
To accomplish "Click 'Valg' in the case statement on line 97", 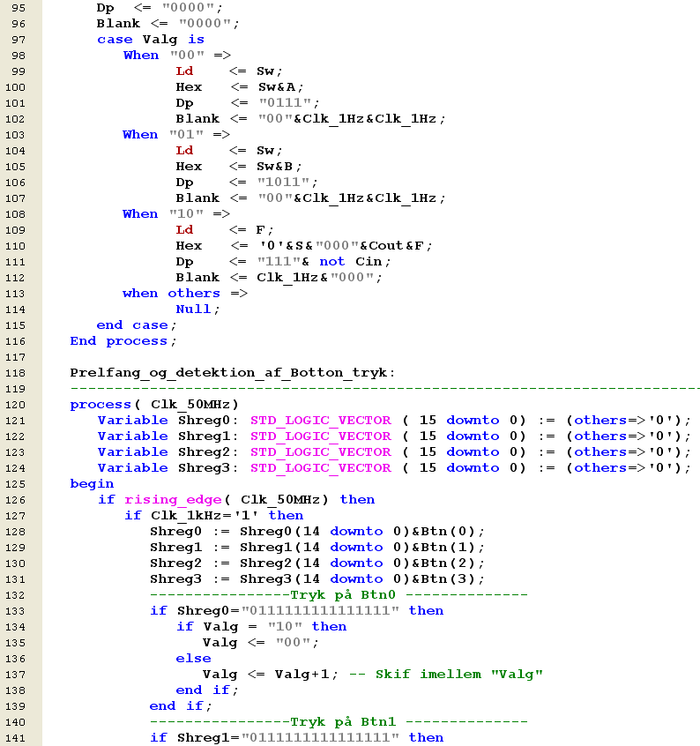I will point(160,40).
